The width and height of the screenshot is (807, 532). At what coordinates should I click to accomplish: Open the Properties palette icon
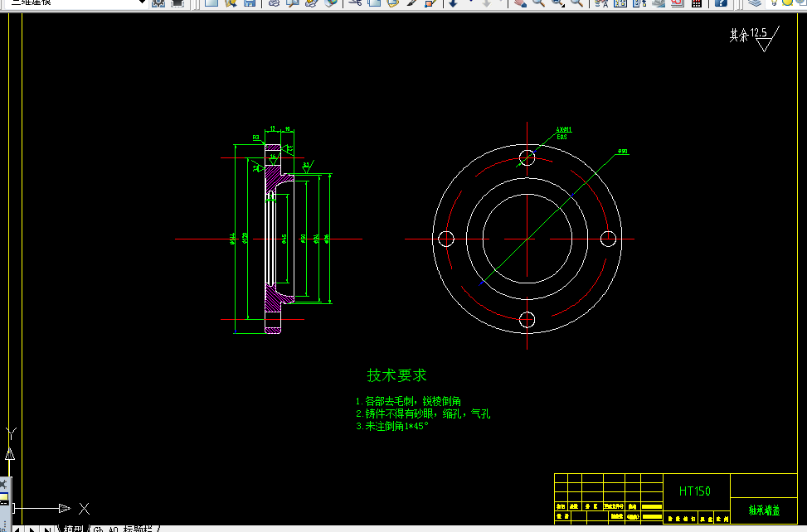click(x=601, y=2)
